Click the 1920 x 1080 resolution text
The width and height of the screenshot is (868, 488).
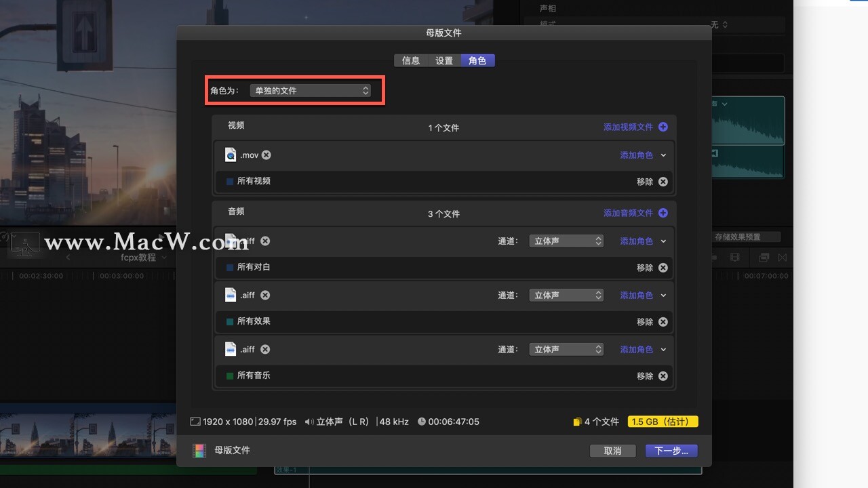228,422
